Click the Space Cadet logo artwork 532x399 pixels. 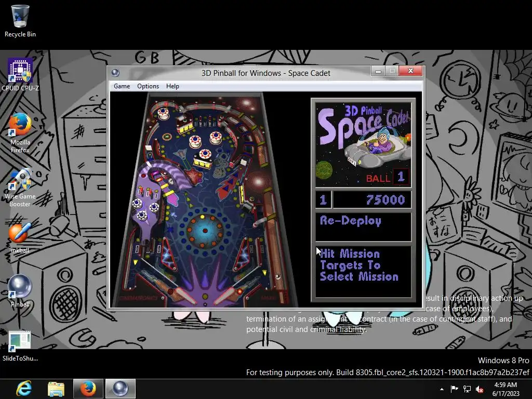tap(363, 145)
